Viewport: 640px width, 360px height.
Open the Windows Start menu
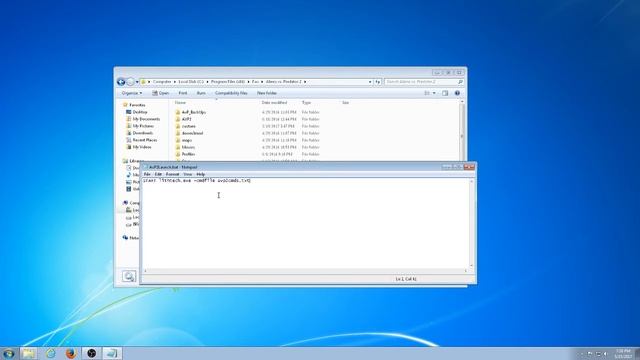click(x=9, y=353)
